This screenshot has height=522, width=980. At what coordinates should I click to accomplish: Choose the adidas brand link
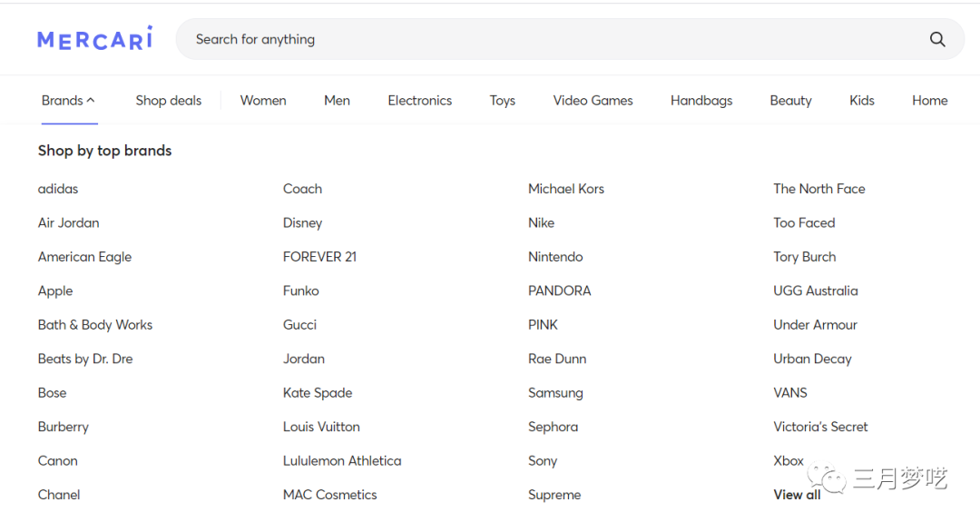(x=58, y=189)
